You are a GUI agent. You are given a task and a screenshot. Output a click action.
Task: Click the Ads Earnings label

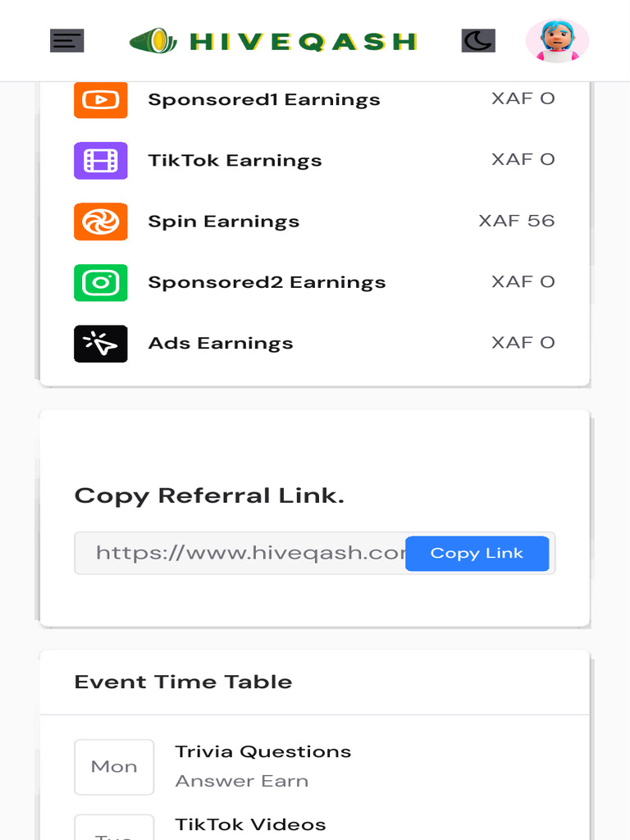click(220, 344)
